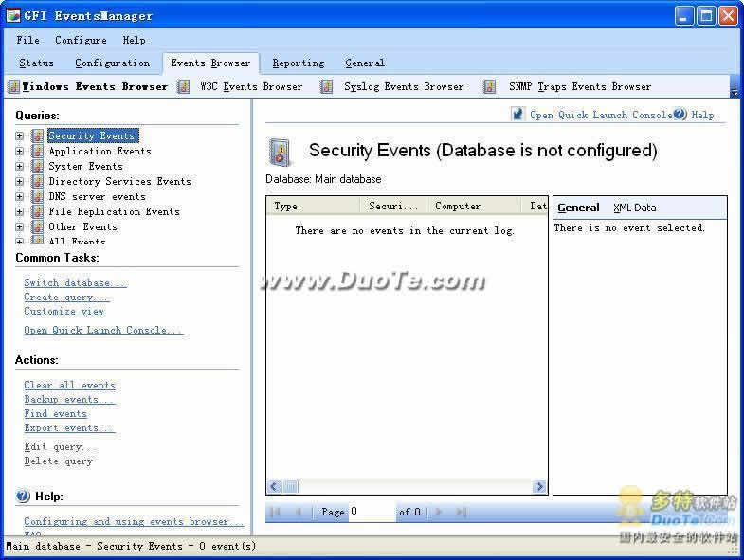Click the Clear all events link

tap(70, 385)
